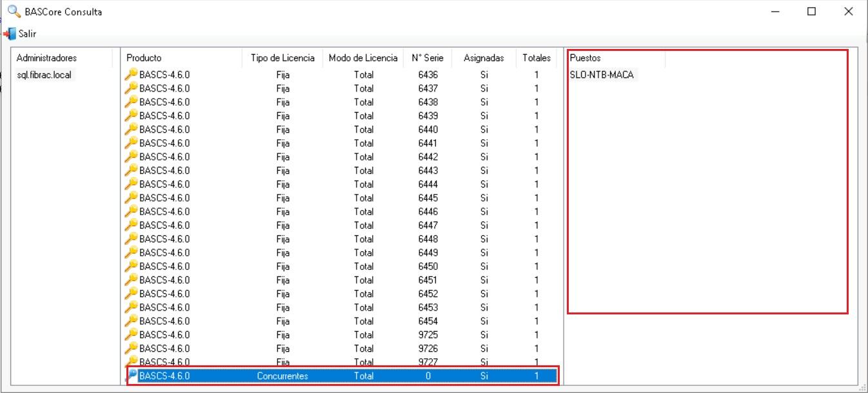
Task: Click key icon of license serial 9725
Action: pos(131,334)
